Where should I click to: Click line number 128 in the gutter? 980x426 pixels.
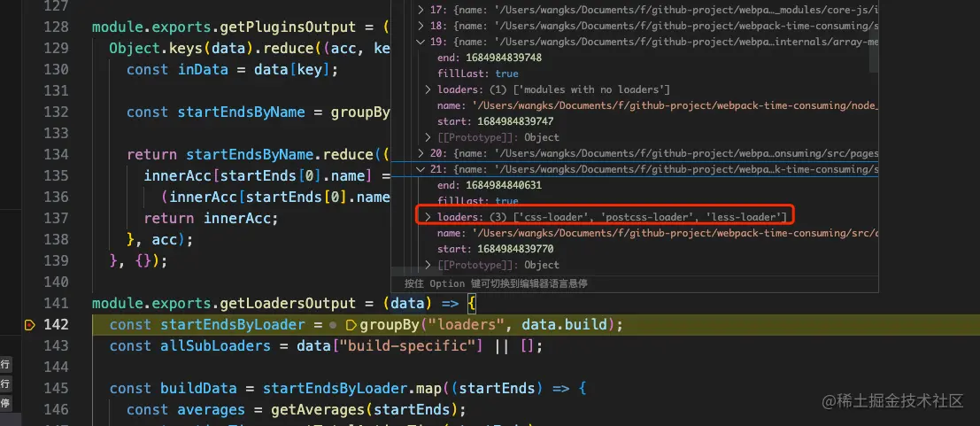coord(57,27)
